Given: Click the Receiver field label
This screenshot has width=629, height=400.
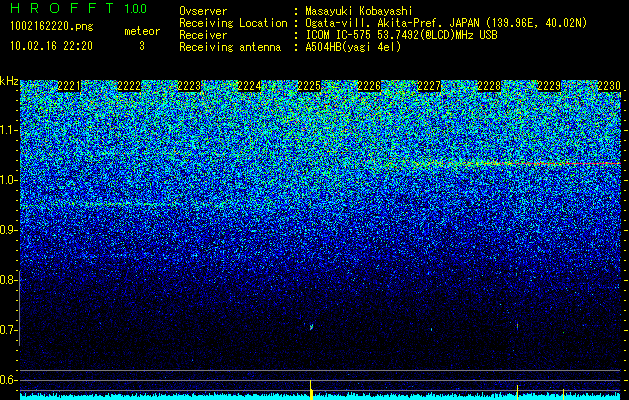Looking at the screenshot, I should coord(203,35).
